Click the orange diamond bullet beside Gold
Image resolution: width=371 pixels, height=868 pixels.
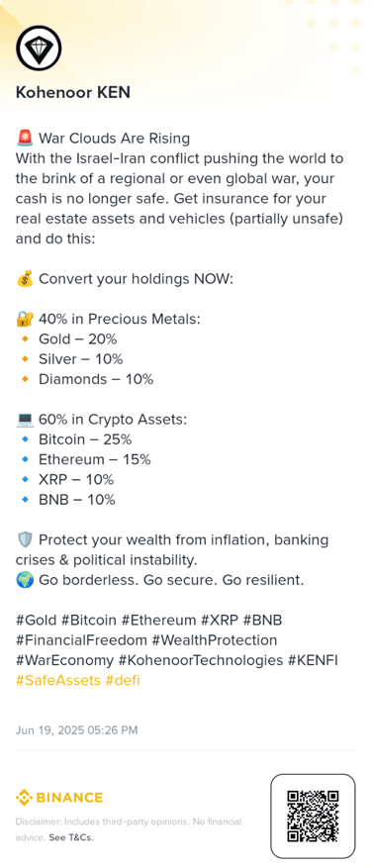[x=25, y=339]
